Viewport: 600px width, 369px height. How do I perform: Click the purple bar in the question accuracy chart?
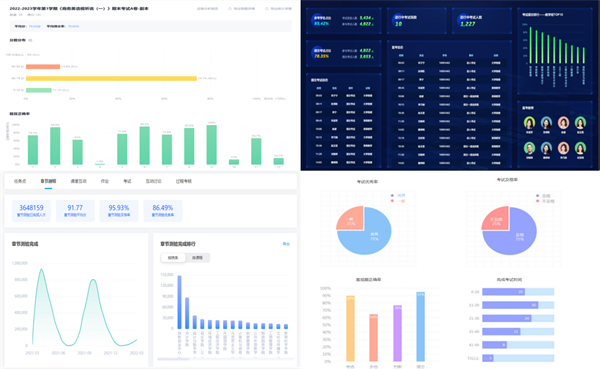pyautogui.click(x=398, y=333)
